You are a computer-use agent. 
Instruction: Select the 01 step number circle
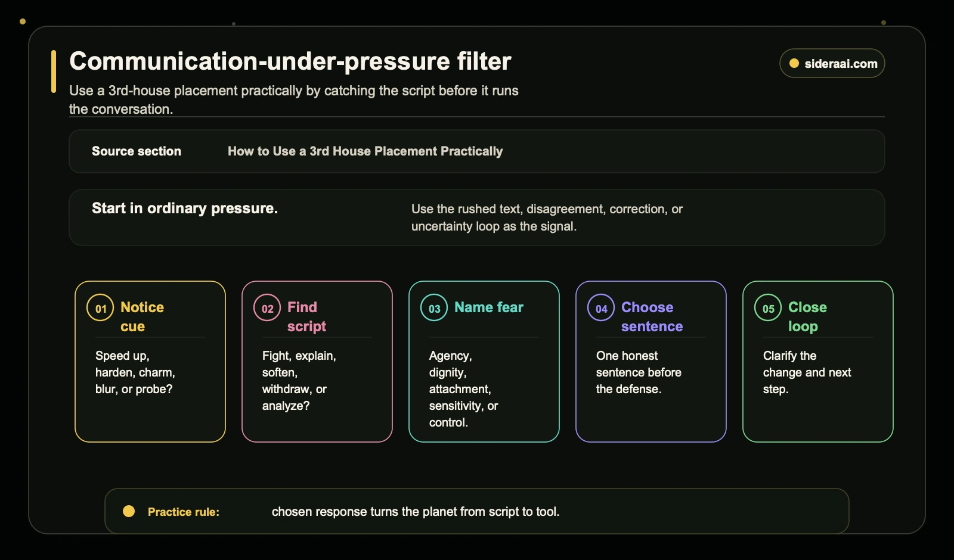(x=100, y=308)
